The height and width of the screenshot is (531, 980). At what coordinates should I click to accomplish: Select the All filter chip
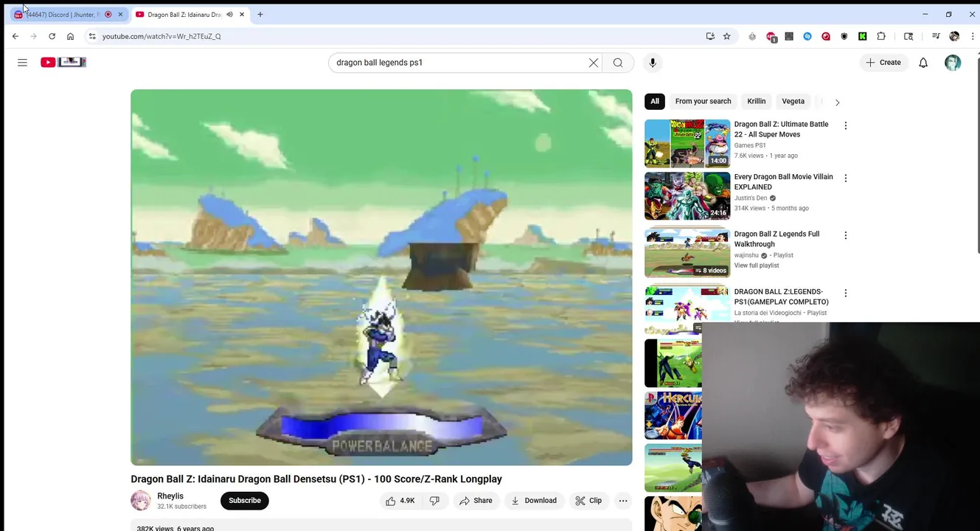click(x=655, y=101)
